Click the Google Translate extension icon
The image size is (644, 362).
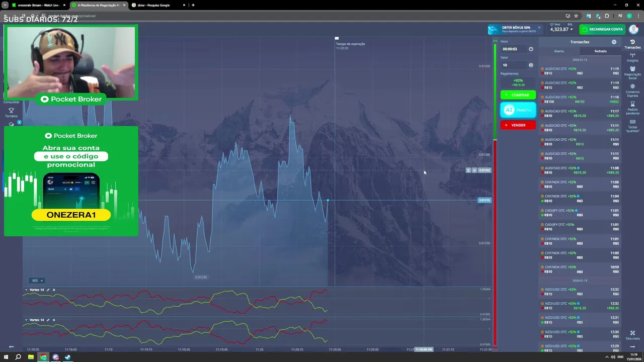[589, 16]
